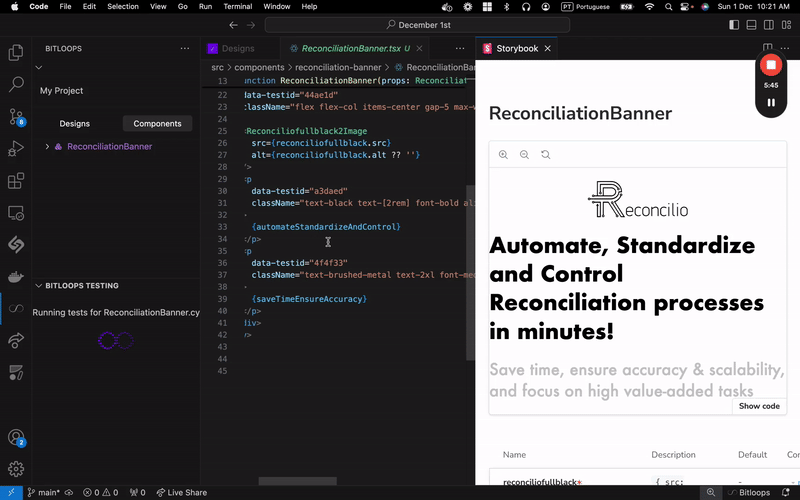Viewport: 800px width, 500px height.
Task: Click the Show code button
Action: [x=759, y=406]
